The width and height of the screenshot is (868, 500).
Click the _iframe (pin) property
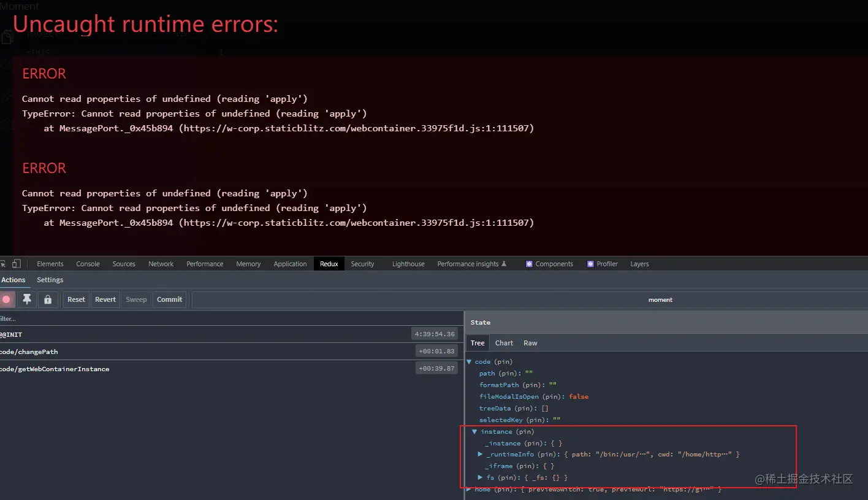(510, 466)
